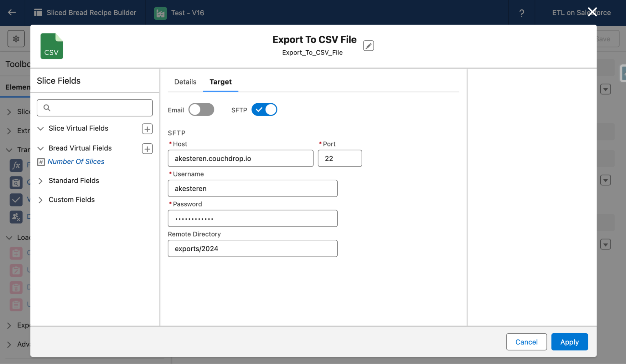Click the back arrow in the top bar
This screenshot has height=364, width=626.
[x=12, y=12]
